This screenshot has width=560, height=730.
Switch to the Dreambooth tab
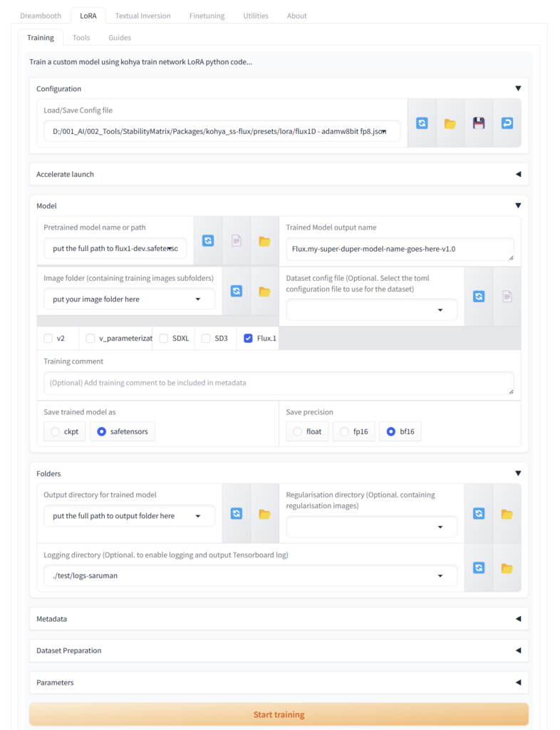click(41, 16)
